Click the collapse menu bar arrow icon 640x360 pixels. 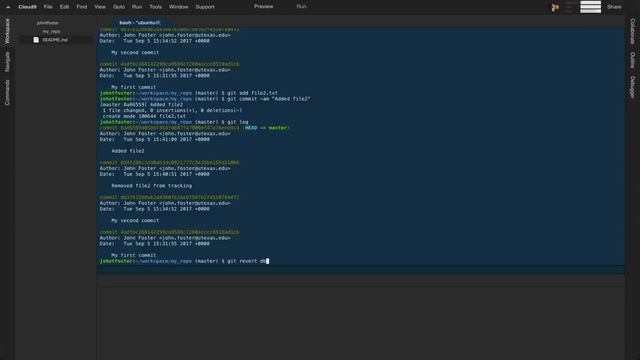click(8, 7)
